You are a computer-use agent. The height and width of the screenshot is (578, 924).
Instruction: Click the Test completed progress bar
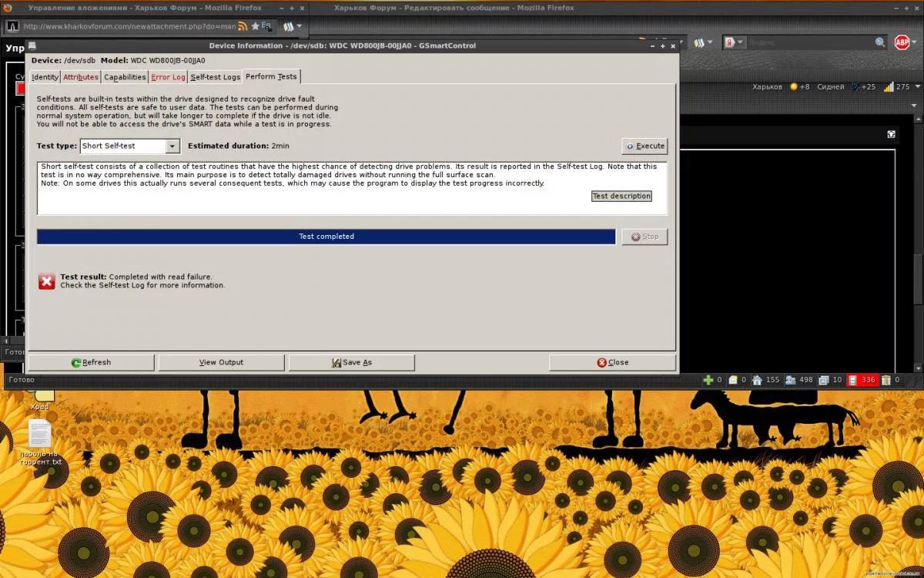326,237
